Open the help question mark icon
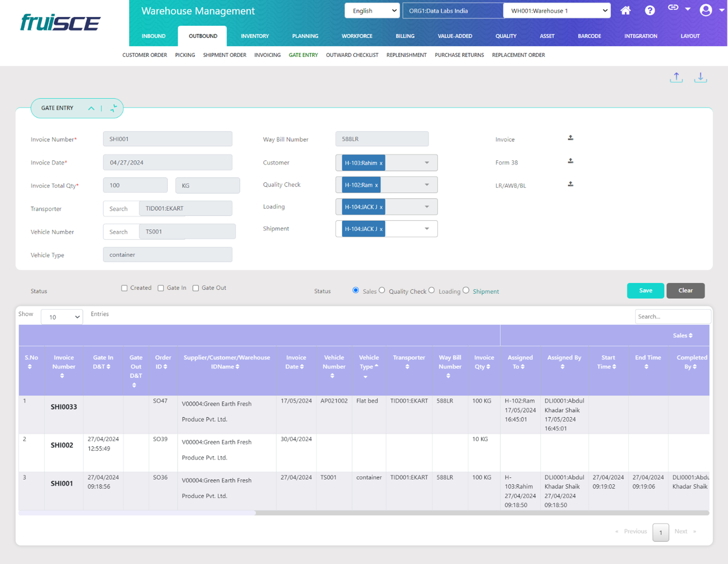The height and width of the screenshot is (564, 728). (650, 10)
